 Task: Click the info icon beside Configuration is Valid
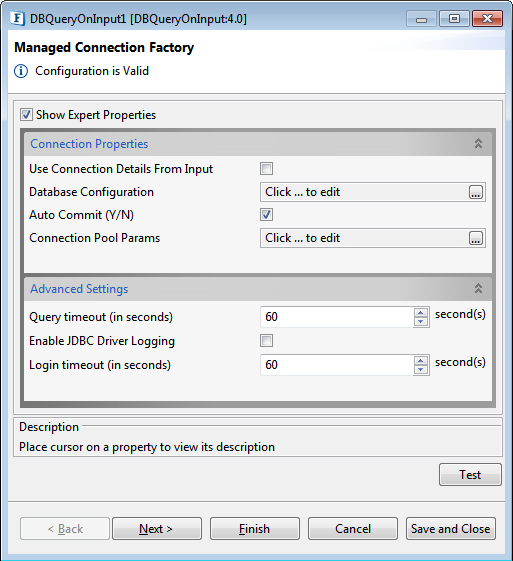tap(21, 71)
